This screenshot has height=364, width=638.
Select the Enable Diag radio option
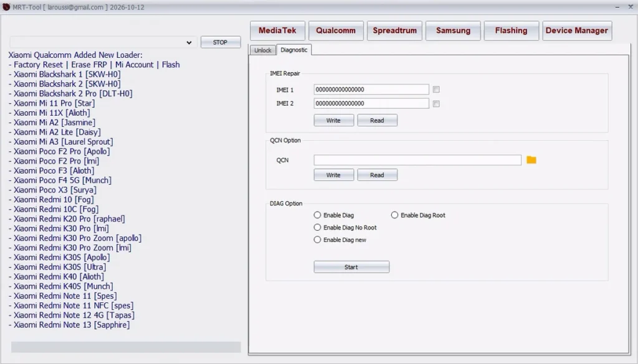click(x=318, y=215)
